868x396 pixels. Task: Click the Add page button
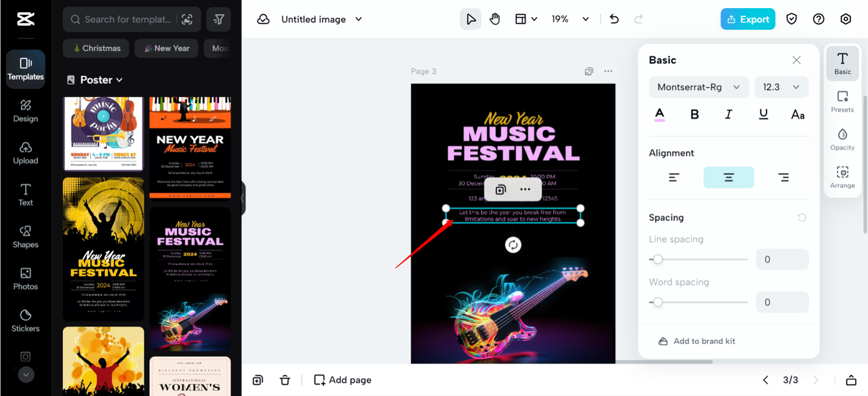(342, 380)
